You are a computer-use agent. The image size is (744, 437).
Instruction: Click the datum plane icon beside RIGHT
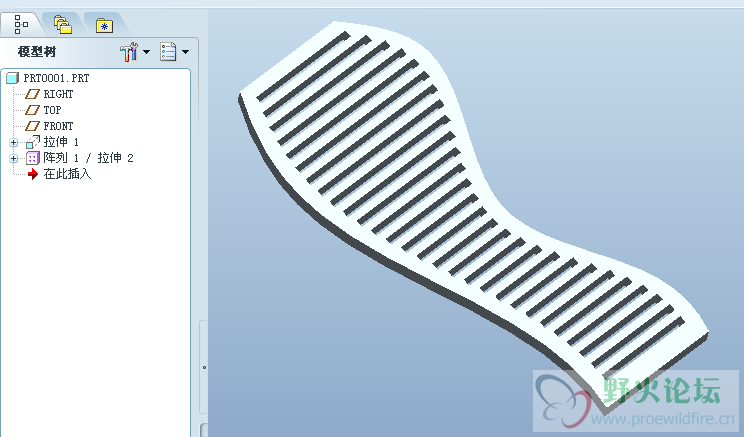32,94
